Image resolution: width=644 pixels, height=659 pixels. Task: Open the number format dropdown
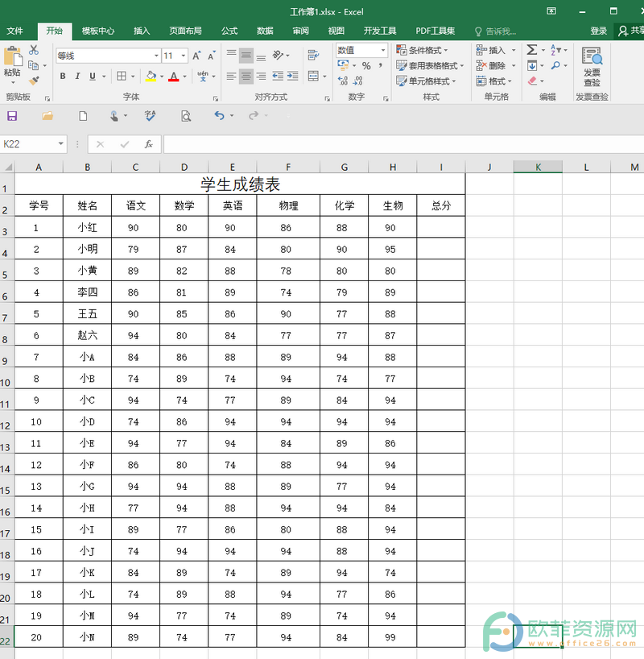[x=382, y=50]
